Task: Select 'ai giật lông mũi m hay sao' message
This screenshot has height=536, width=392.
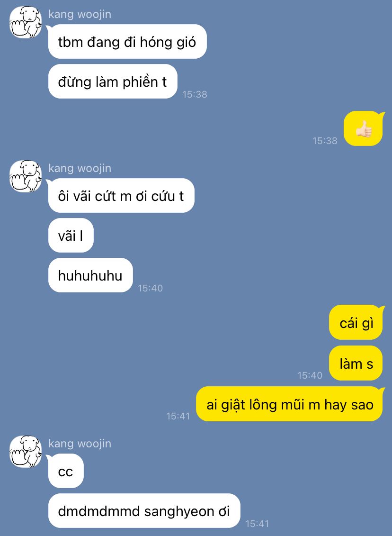Action: 290,404
